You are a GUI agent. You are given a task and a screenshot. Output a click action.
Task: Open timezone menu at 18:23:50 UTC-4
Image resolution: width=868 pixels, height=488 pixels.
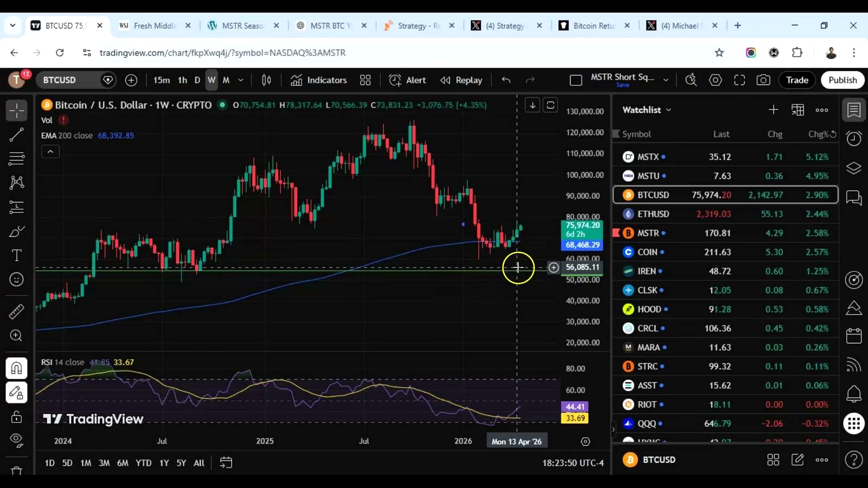pyautogui.click(x=573, y=463)
